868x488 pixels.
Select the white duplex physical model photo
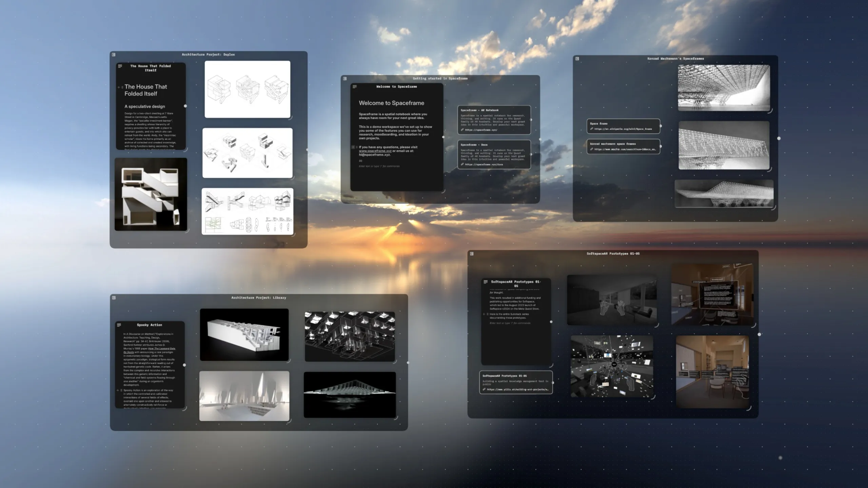(x=151, y=194)
